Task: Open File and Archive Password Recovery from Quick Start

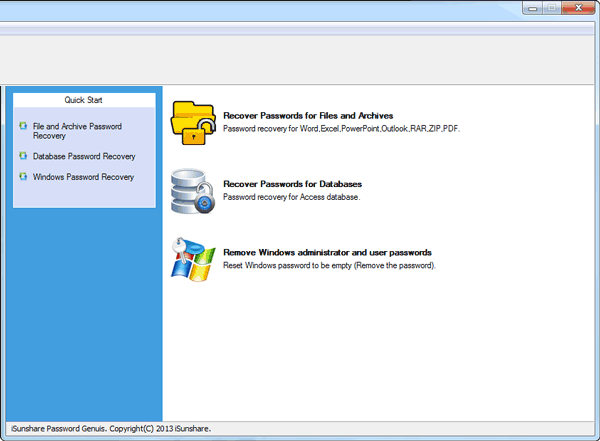Action: pyautogui.click(x=82, y=131)
